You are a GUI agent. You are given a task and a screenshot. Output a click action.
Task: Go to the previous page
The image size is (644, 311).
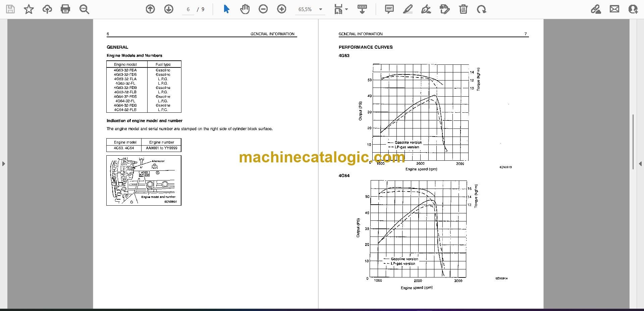coord(150,9)
